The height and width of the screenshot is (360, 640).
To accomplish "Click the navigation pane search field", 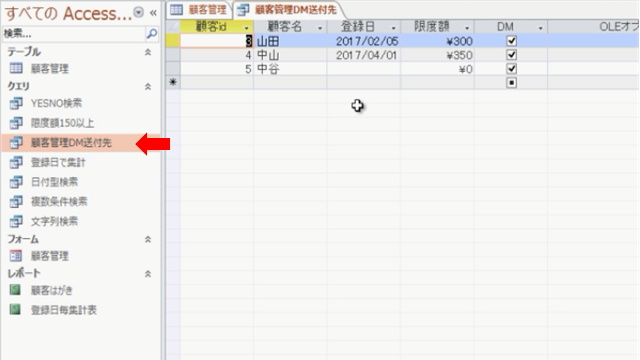I will pyautogui.click(x=74, y=34).
